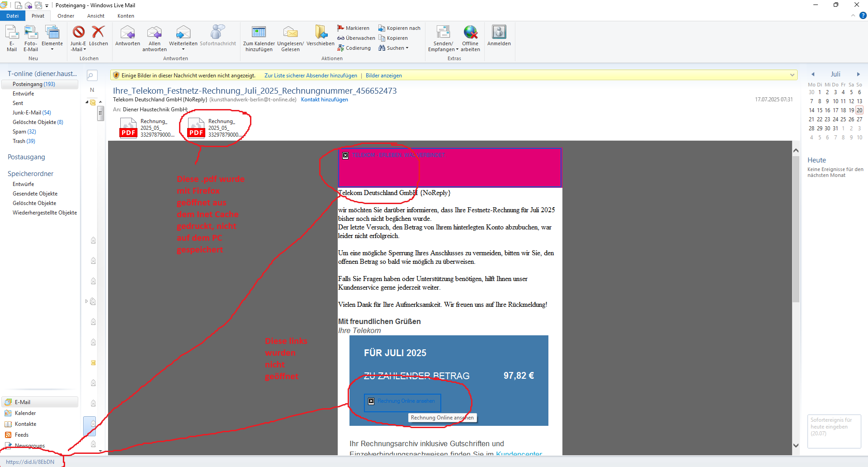
Task: Reply to all with Allen antworten
Action: (x=155, y=38)
